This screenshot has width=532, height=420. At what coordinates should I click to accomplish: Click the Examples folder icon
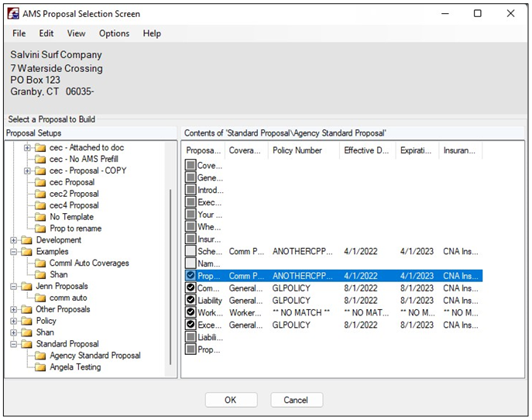[x=27, y=252]
